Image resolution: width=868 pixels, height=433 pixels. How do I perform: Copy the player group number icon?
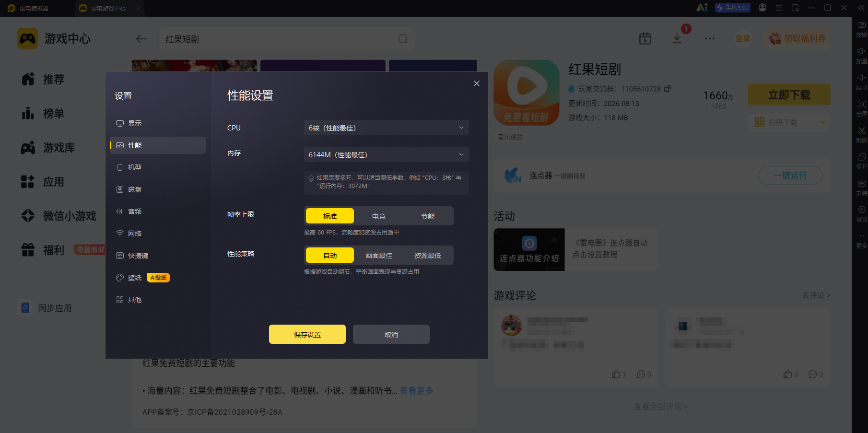point(668,89)
